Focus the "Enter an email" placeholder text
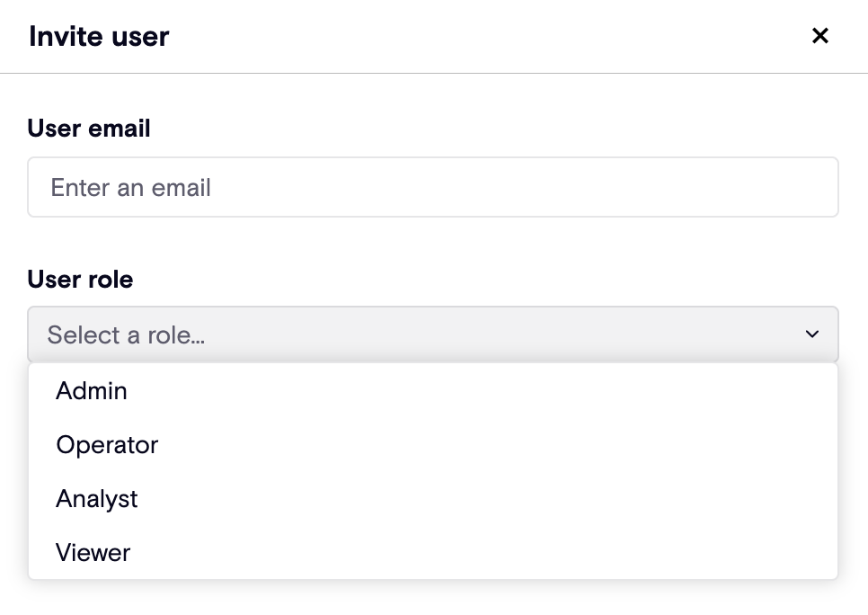 coord(131,188)
